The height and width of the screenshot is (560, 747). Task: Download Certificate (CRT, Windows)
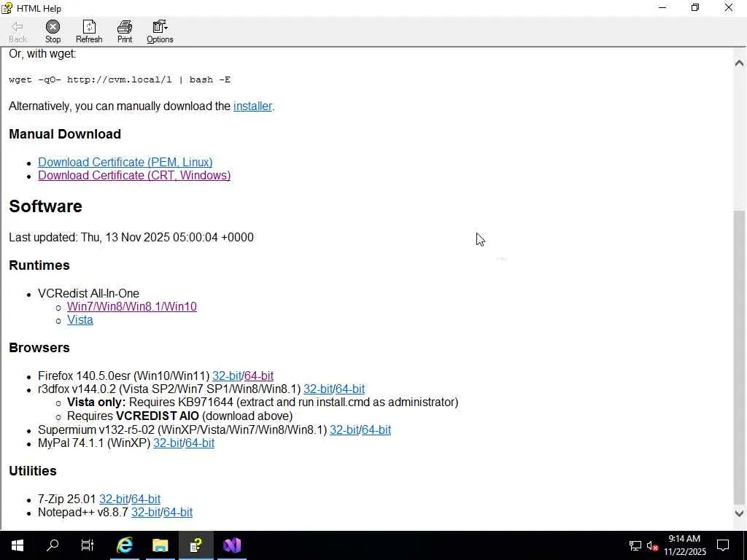134,175
